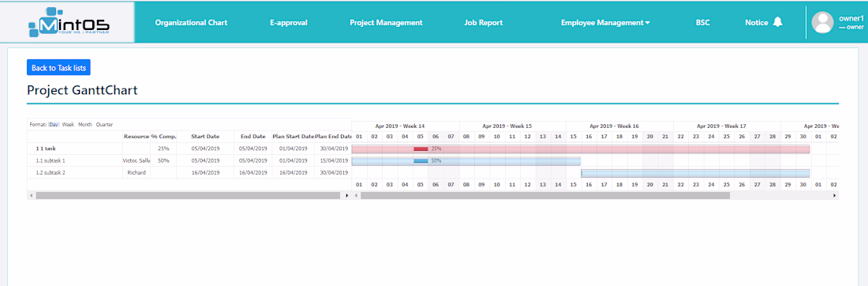The height and width of the screenshot is (286, 868).
Task: Navigate to BSC
Action: click(x=702, y=23)
